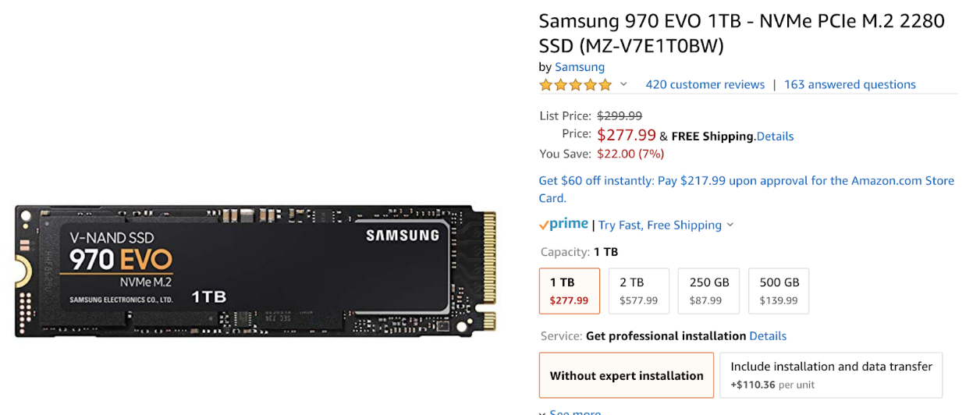Open the FREE Shipping Details link

[x=775, y=137]
